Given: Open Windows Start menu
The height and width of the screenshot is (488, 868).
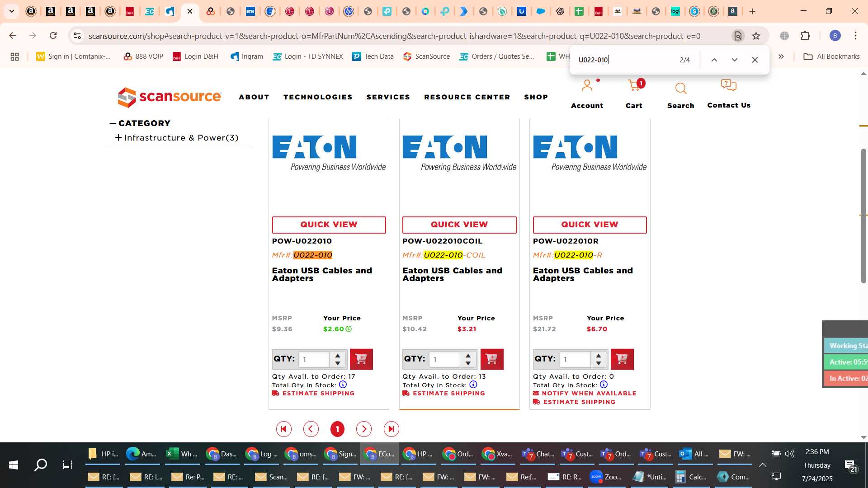Looking at the screenshot, I should point(14,465).
